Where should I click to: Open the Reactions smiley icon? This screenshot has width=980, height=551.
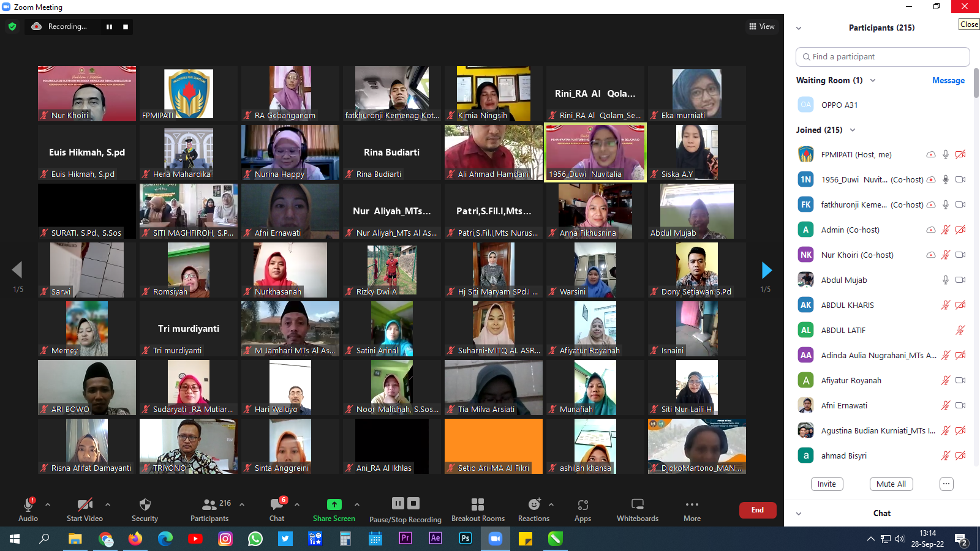pos(534,505)
